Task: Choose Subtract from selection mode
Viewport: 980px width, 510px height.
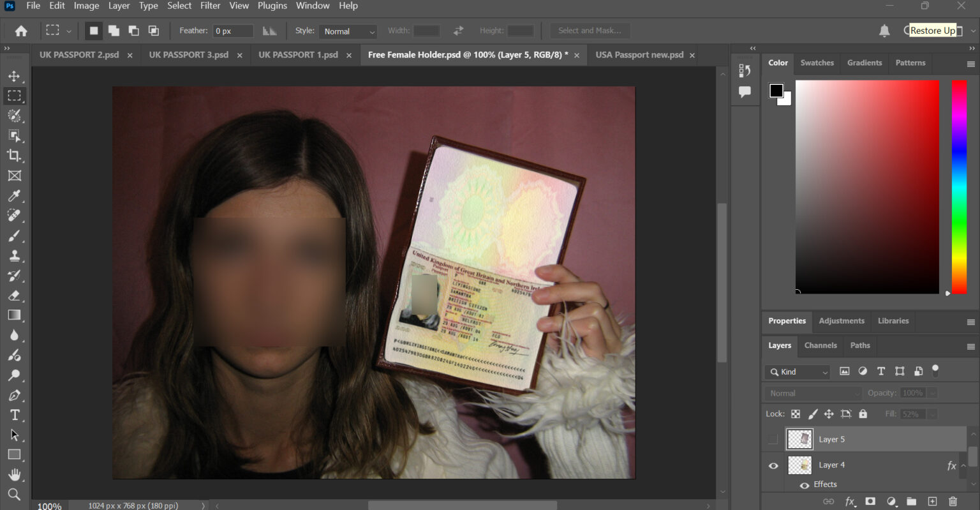Action: [x=133, y=31]
